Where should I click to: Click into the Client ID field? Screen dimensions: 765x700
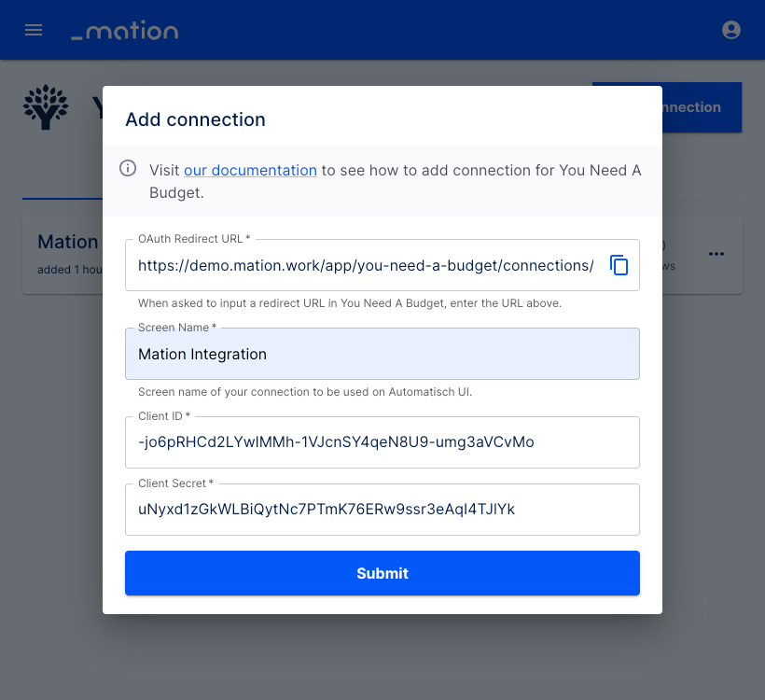tap(382, 442)
